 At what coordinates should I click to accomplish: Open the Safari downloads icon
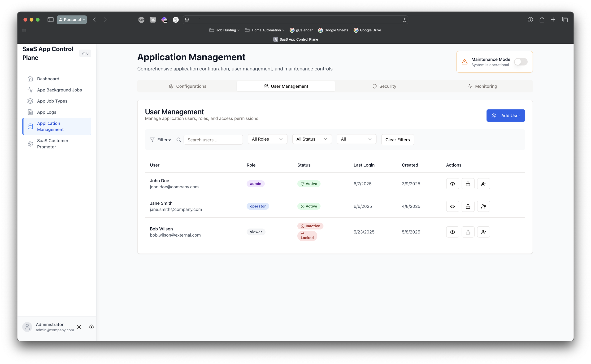click(530, 19)
